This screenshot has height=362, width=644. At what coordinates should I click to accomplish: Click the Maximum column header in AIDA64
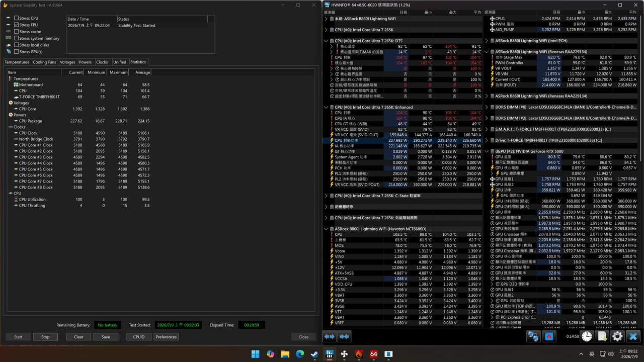coord(118,72)
